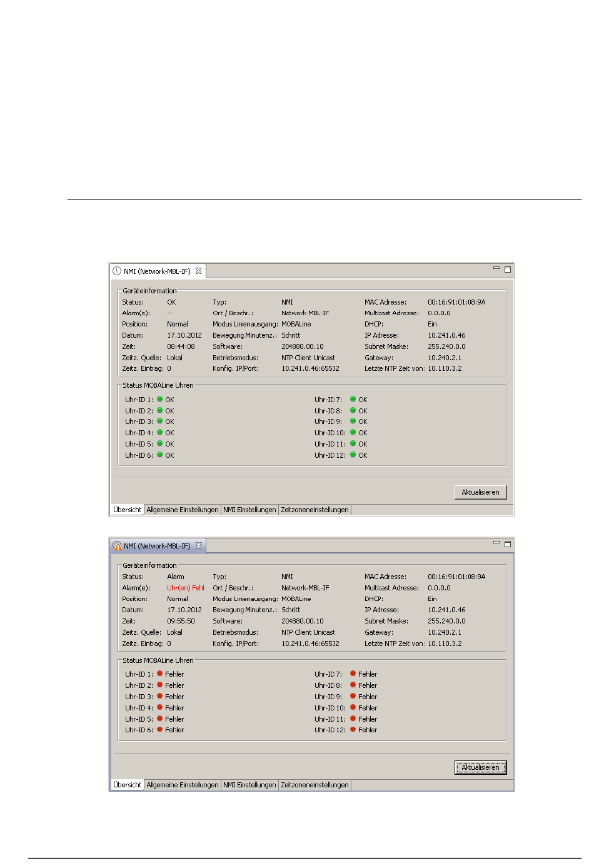Viewport: 594px width, 868px height.
Task: Click software version 204880.00.10 in alarm panel
Action: tap(303, 621)
